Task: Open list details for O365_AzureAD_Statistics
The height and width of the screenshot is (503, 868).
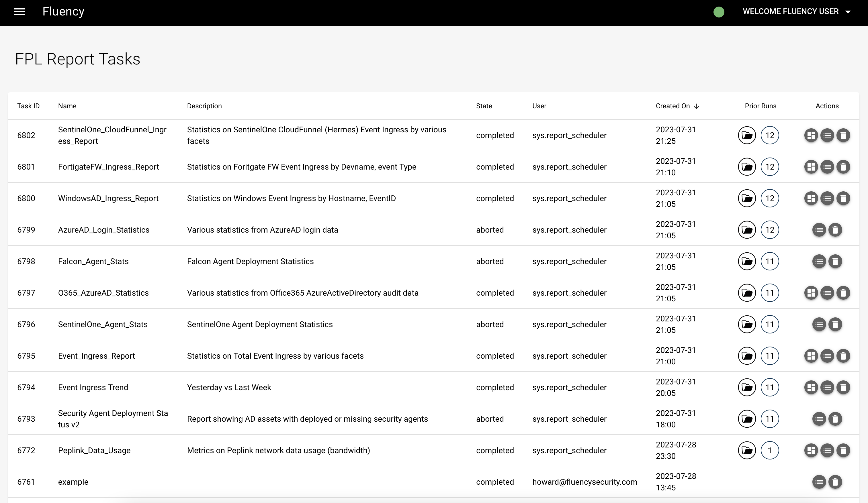Action: pos(827,293)
